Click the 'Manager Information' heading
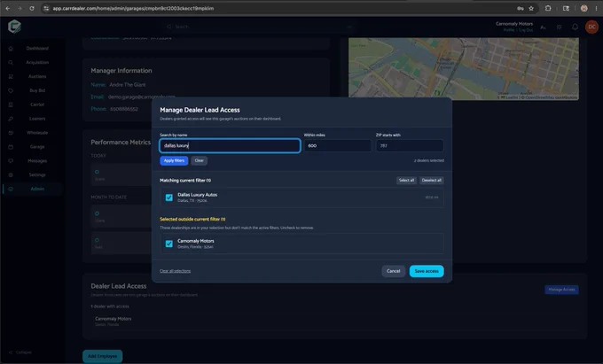This screenshot has width=603, height=364. pyautogui.click(x=121, y=71)
